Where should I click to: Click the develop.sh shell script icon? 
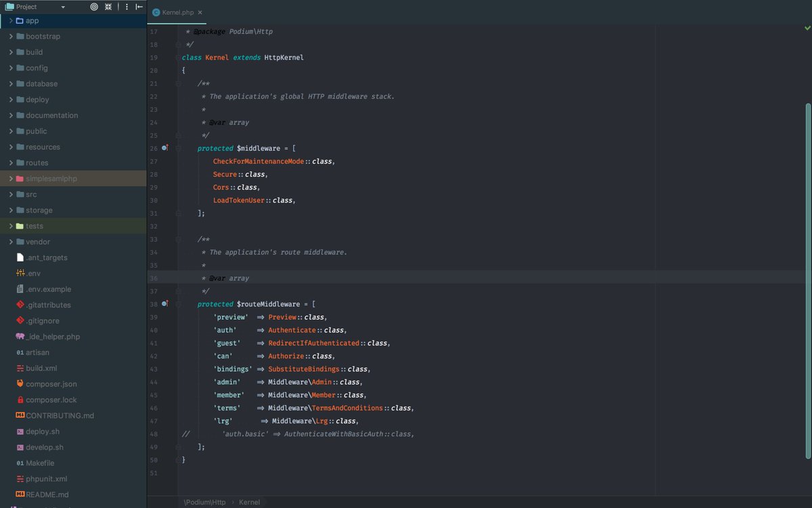pos(20,447)
